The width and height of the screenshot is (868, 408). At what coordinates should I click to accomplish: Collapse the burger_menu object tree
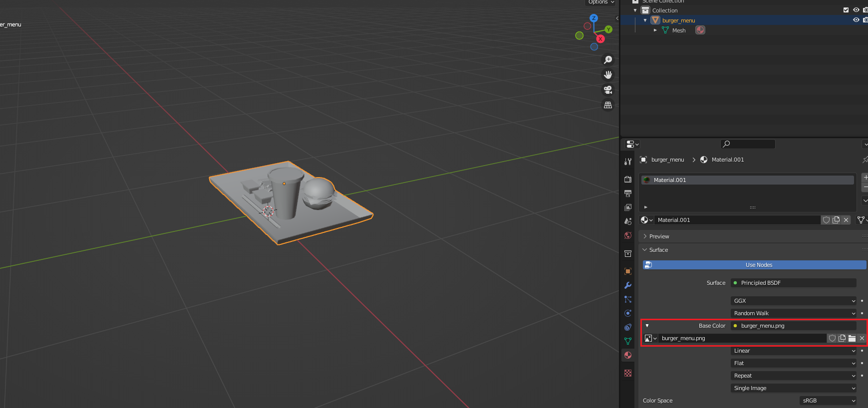pyautogui.click(x=645, y=20)
